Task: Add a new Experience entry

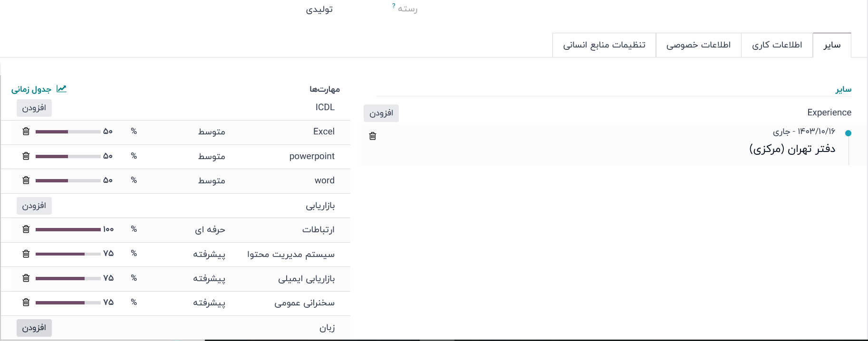Action: (381, 113)
